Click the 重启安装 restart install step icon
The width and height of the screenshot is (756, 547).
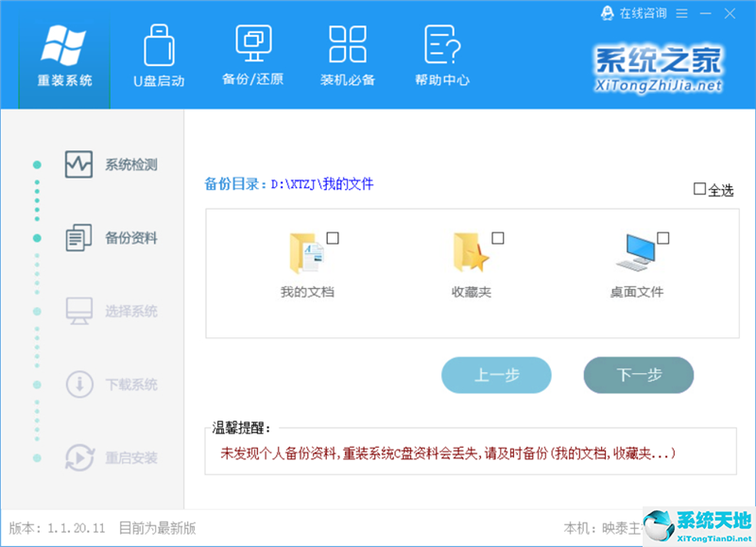click(79, 458)
